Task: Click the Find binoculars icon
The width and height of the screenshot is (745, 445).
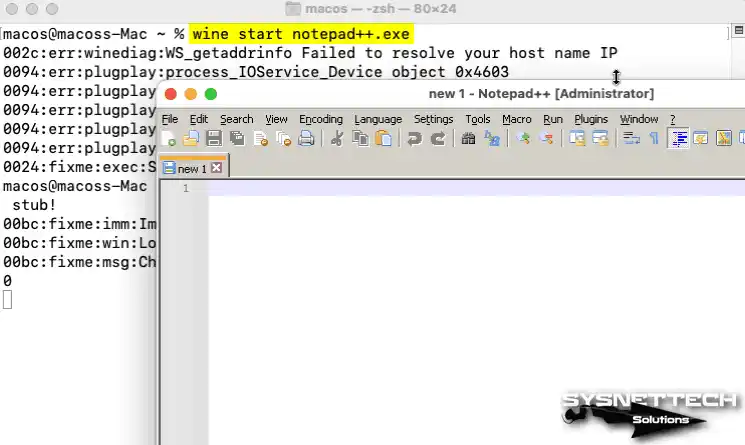Action: tap(468, 139)
